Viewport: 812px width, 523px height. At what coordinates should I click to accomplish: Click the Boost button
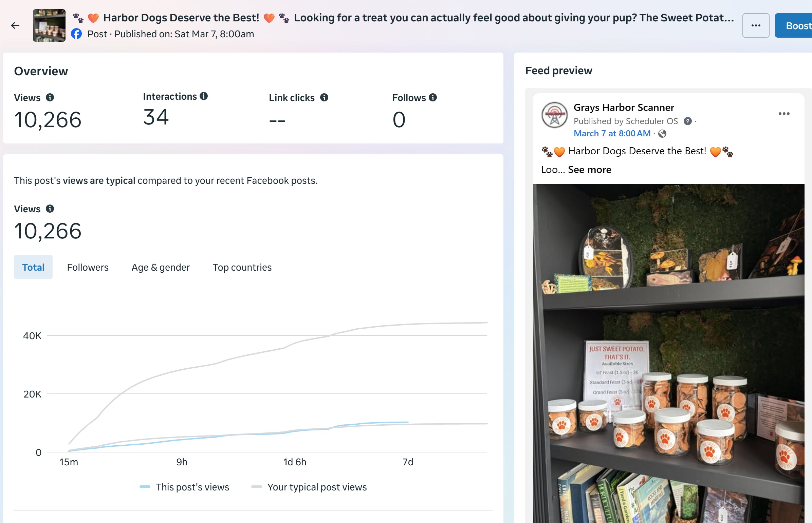(x=795, y=25)
